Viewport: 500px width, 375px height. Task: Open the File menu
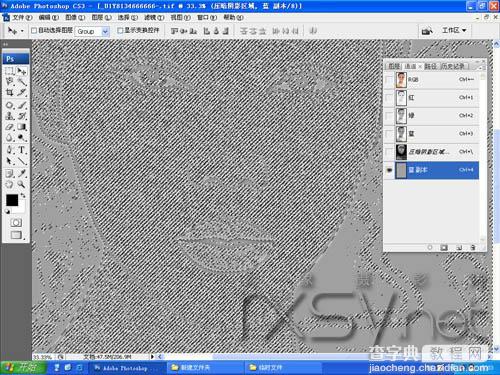(22, 17)
